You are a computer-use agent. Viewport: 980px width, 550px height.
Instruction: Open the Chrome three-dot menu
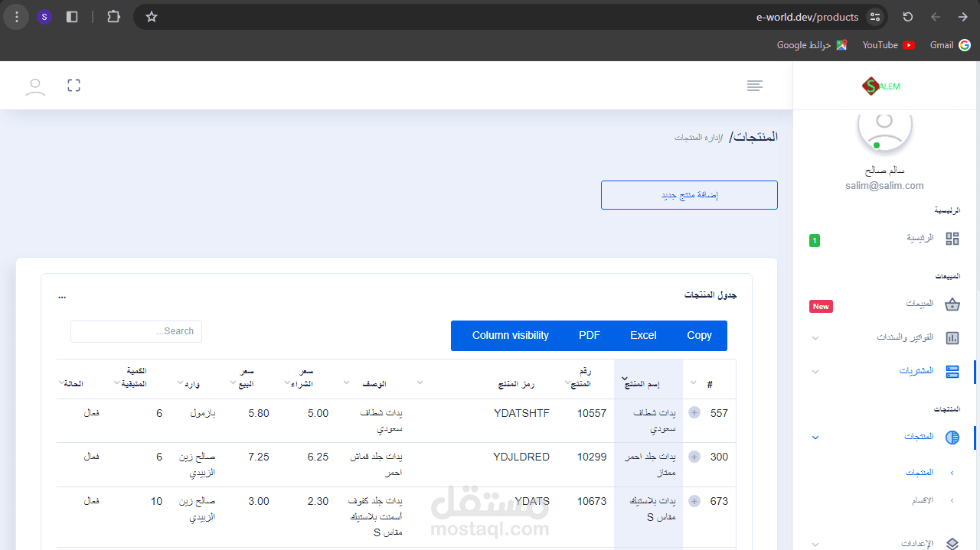tap(17, 17)
